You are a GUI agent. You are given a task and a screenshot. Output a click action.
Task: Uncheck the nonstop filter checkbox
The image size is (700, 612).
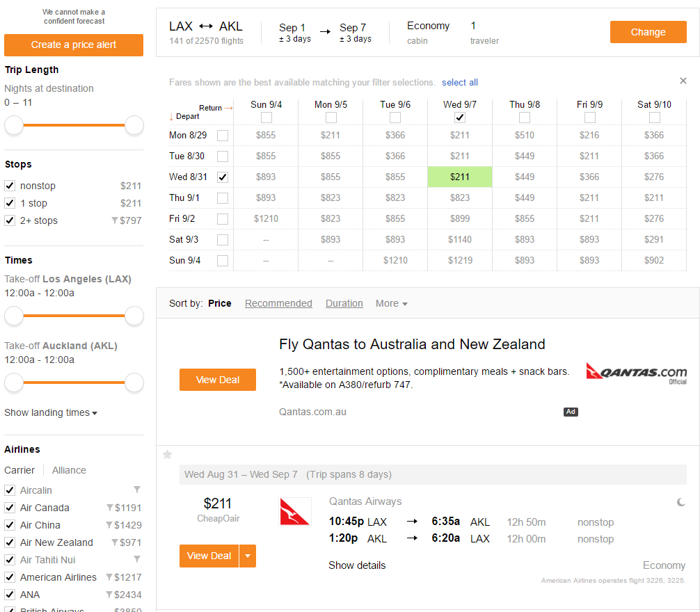click(x=10, y=186)
